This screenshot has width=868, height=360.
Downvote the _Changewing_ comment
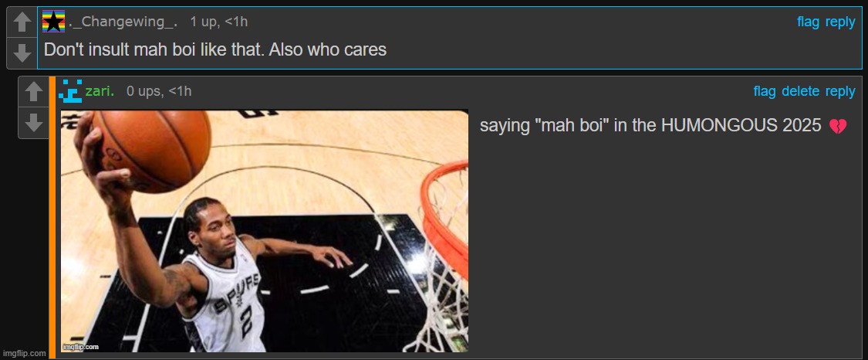pos(22,53)
